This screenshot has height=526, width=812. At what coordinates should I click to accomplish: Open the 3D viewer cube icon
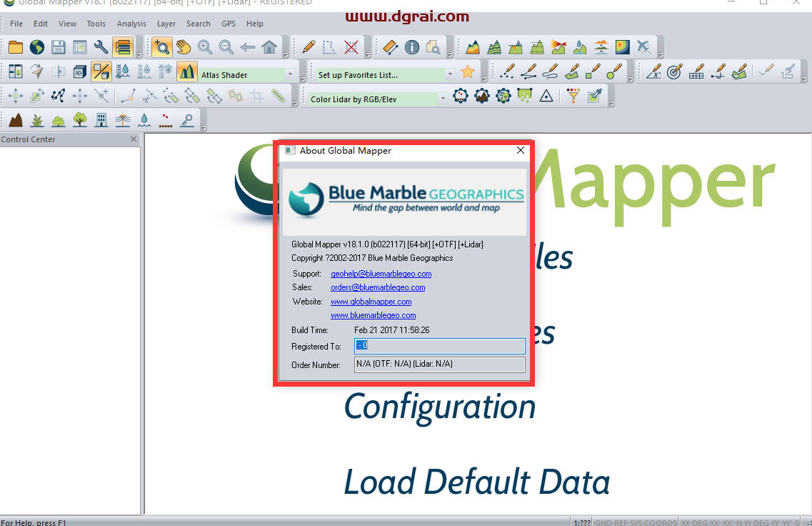click(80, 71)
